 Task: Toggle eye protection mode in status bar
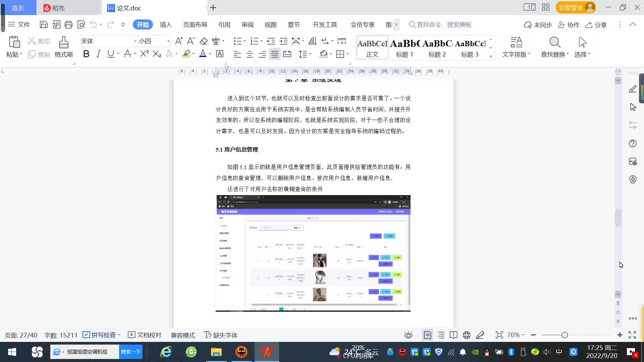tap(408, 335)
